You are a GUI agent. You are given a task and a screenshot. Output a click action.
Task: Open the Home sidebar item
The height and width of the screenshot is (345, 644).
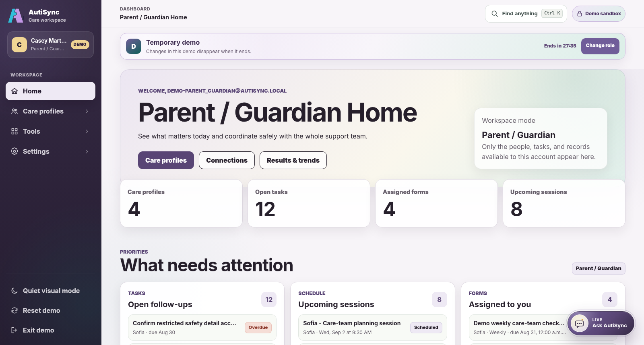coord(50,91)
